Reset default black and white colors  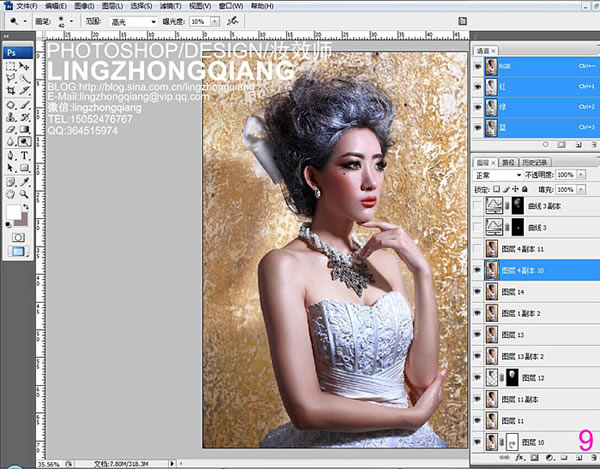click(8, 225)
